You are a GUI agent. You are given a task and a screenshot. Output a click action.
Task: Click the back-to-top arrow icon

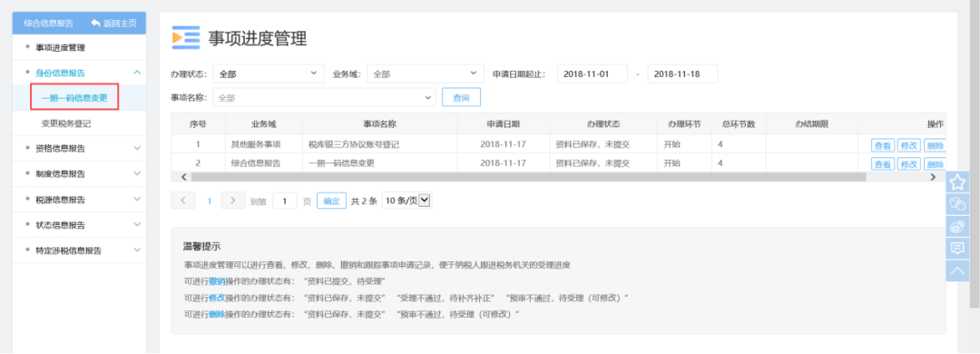[x=957, y=270]
